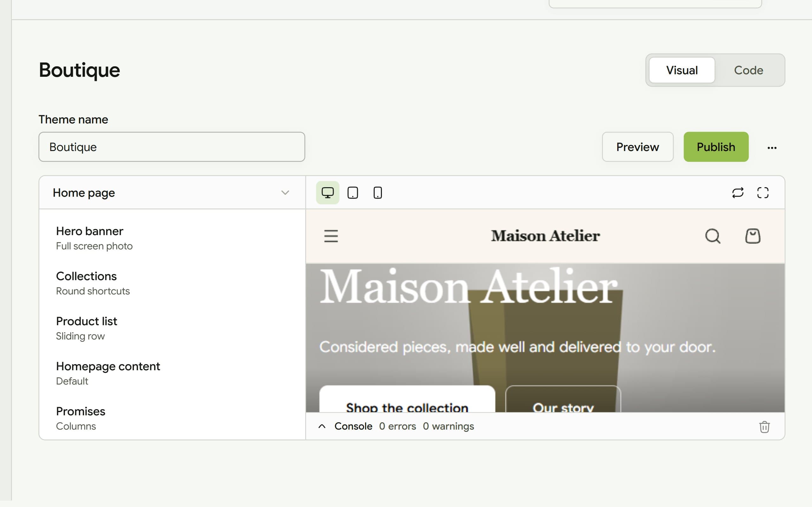Image resolution: width=812 pixels, height=507 pixels.
Task: Select the Collections section
Action: (172, 283)
